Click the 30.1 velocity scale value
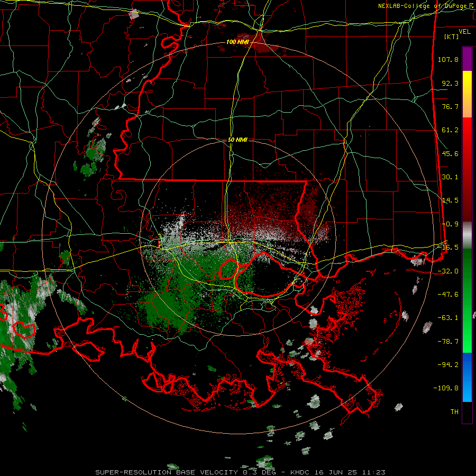 (450, 177)
